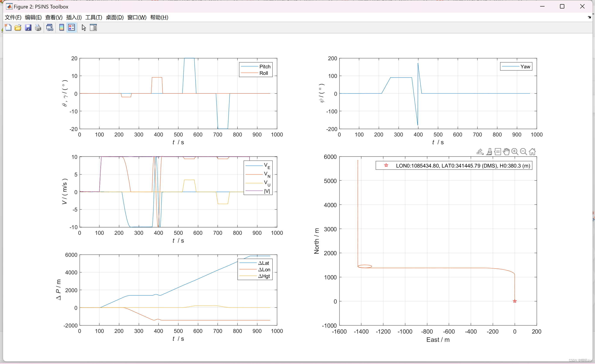Open the Property Inspector icon

93,28
